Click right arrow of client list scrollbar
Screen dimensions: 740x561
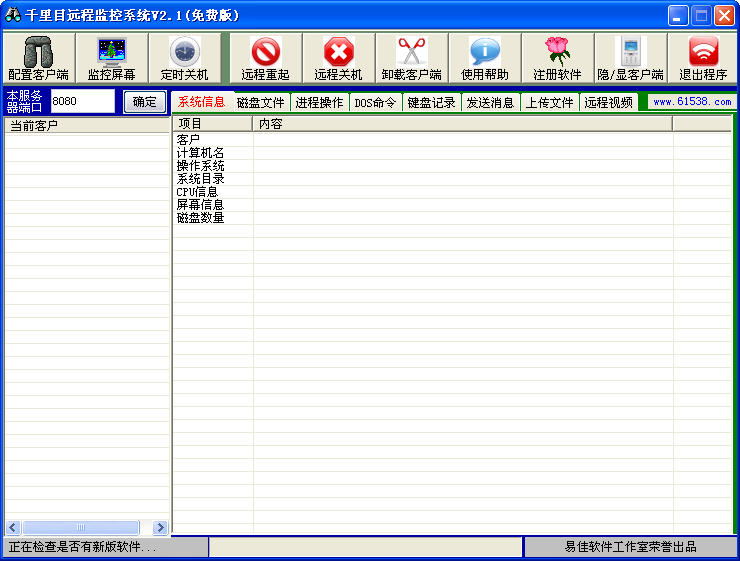[160, 527]
